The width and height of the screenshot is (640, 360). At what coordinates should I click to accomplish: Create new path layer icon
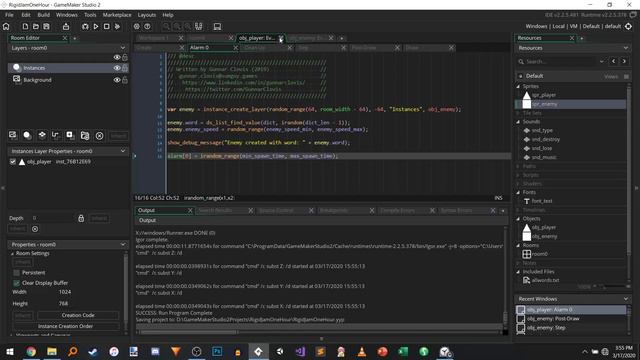56,135
